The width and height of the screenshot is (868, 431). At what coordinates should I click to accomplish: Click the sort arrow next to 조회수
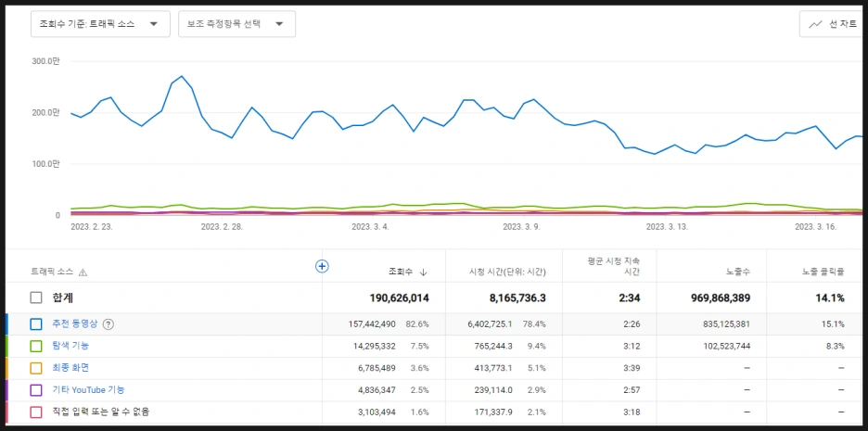tap(424, 272)
